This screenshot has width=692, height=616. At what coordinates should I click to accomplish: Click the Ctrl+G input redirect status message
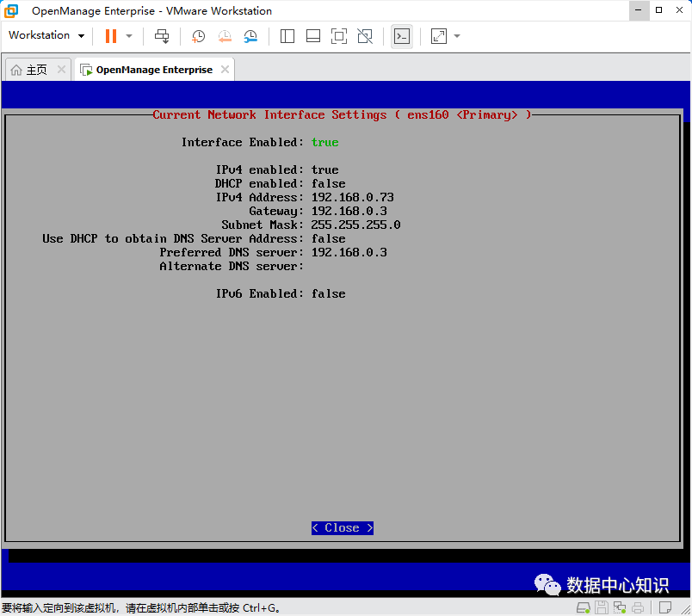click(x=141, y=608)
